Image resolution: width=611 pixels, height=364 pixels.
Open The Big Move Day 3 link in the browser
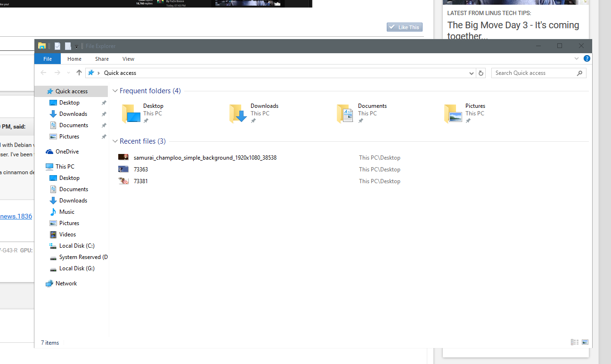tap(513, 31)
